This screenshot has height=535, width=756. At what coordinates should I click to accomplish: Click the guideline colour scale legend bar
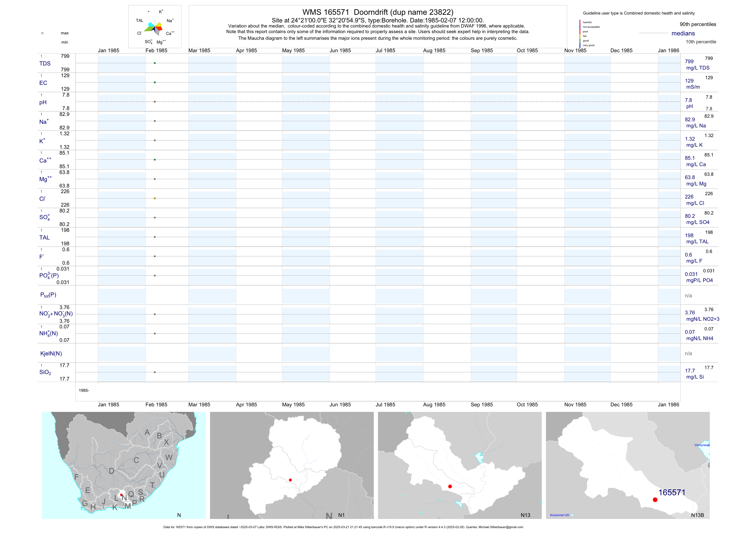pyautogui.click(x=580, y=34)
